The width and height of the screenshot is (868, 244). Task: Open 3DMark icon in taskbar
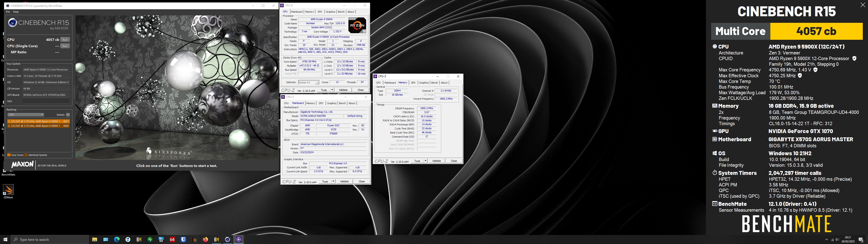194,240
